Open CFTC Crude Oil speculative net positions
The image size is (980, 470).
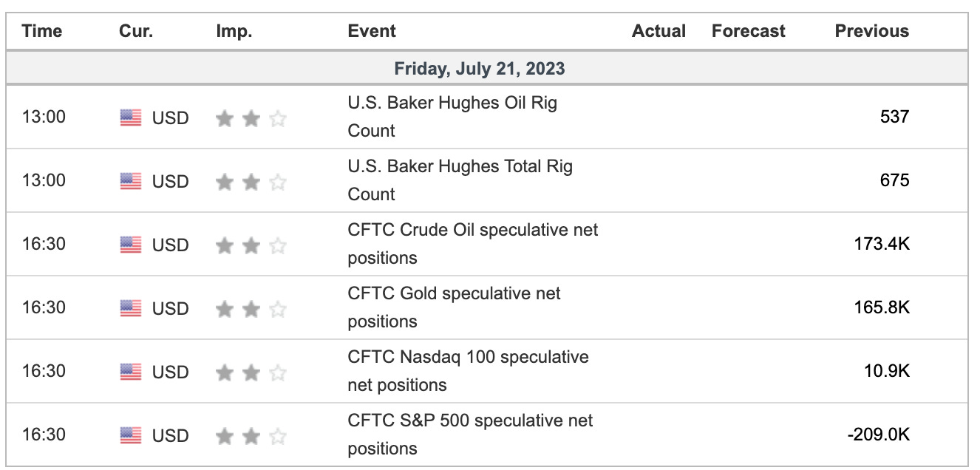[x=473, y=244]
